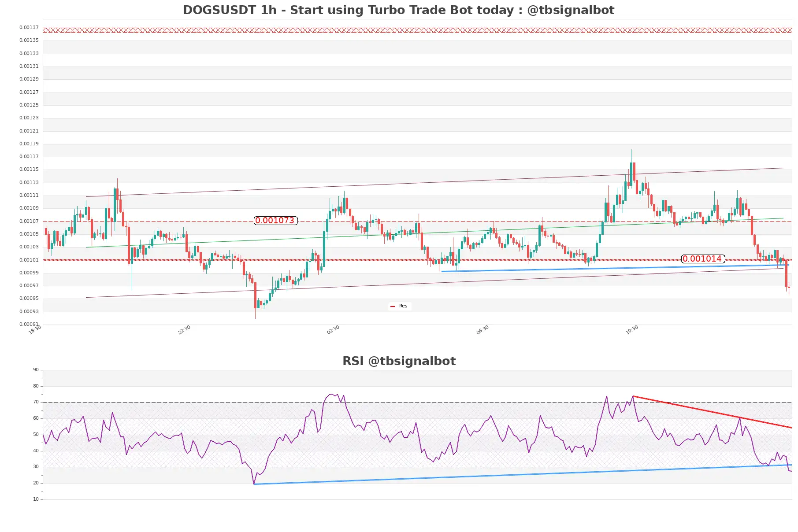Click the 0.001014 price level label

point(703,259)
